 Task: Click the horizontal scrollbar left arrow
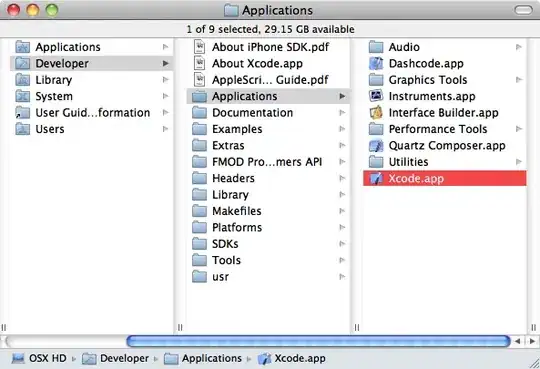pyautogui.click(x=517, y=341)
